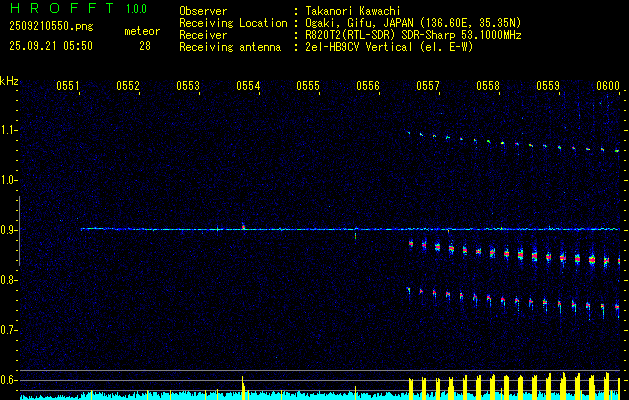Screen dimensions: 629x400
Task: Click the 0.6 kHz axis label
Action: coord(9,380)
